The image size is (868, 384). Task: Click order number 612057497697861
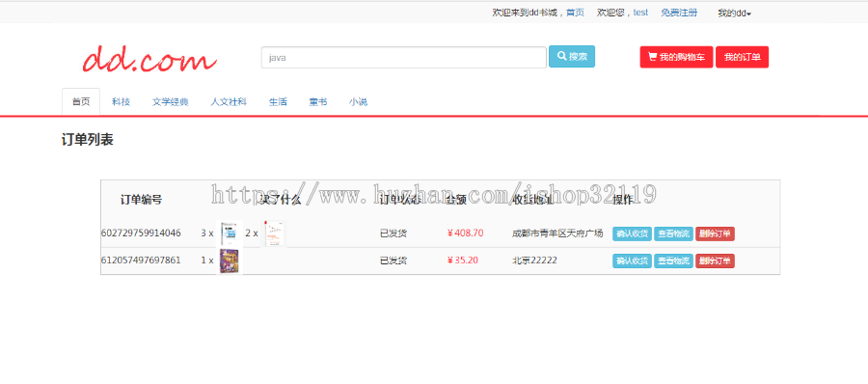(141, 261)
